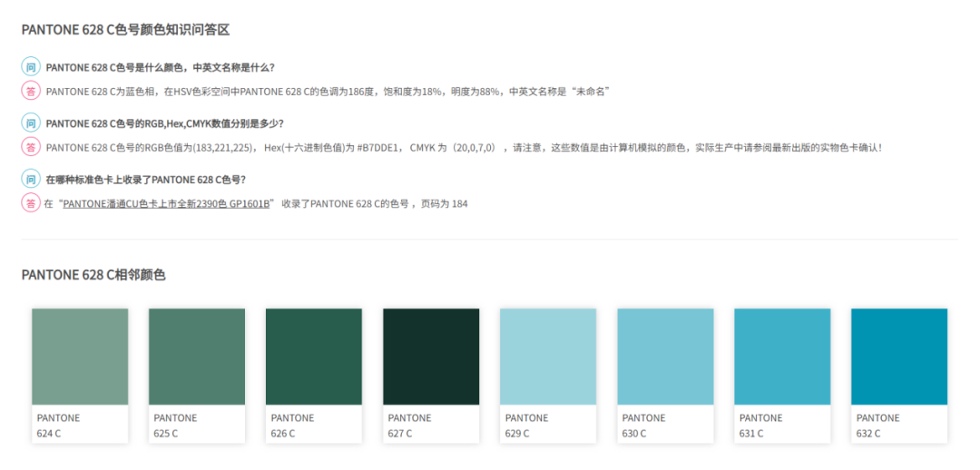
Task: Select the PANTONE 624 C color swatch
Action: (80, 357)
